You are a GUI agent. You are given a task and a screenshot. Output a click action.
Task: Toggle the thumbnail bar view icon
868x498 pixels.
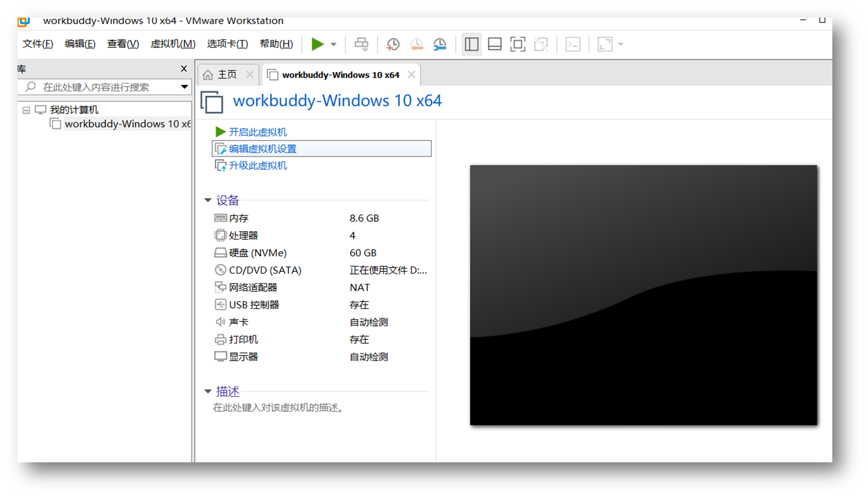pos(495,44)
